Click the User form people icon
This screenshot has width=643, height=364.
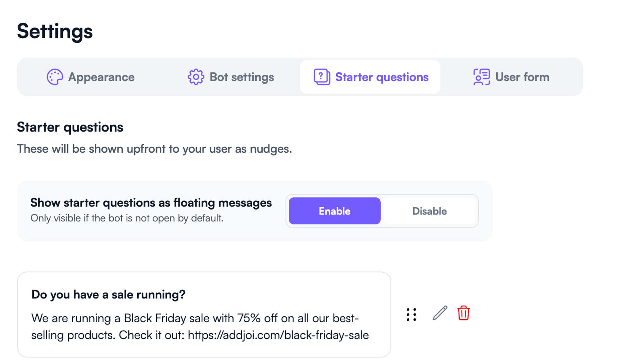click(x=481, y=77)
